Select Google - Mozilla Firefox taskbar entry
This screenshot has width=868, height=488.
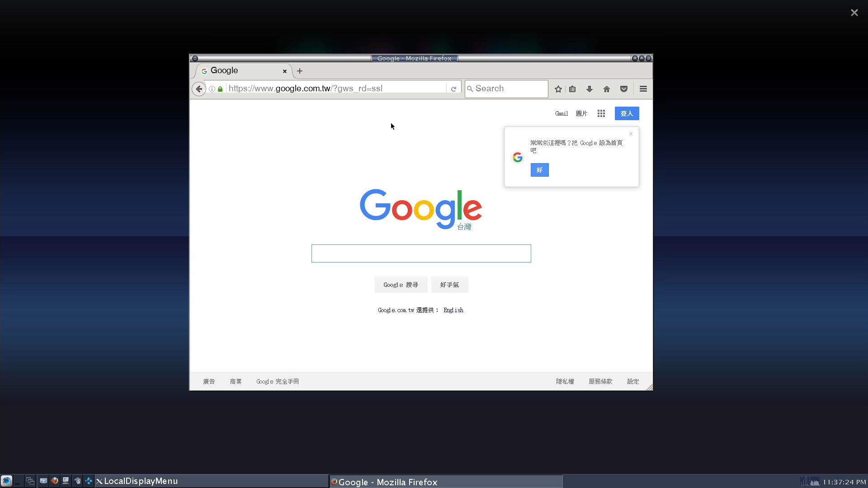446,482
